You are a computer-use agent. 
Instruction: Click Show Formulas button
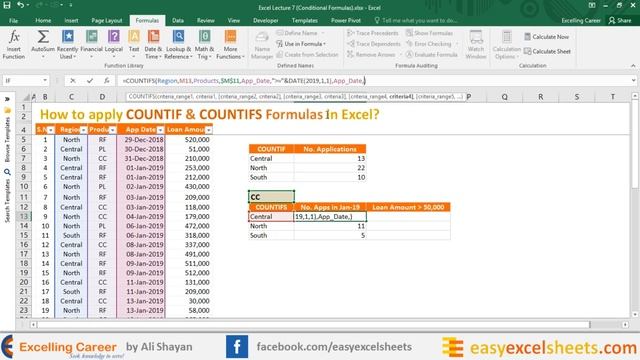(429, 33)
